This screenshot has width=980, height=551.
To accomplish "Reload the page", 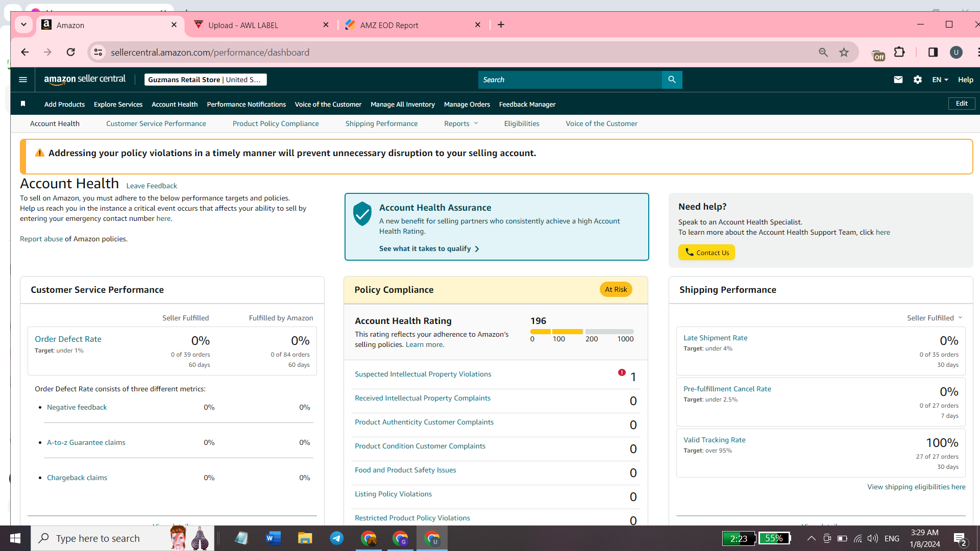I will pos(71,52).
